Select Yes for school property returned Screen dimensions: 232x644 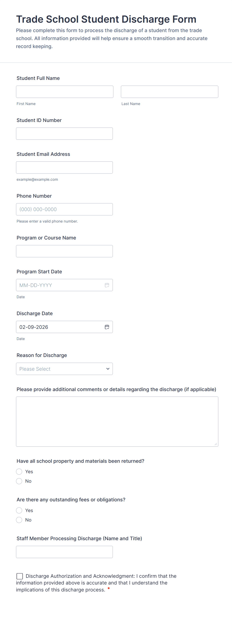coord(19,471)
